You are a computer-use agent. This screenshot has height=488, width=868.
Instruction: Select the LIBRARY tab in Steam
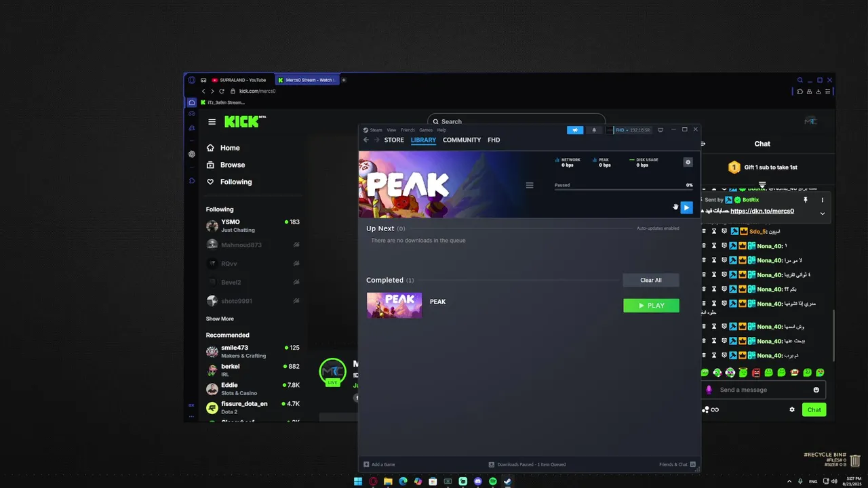click(x=423, y=140)
